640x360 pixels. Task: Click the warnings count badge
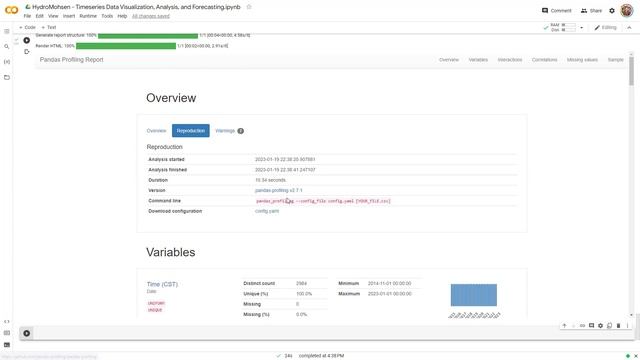241,131
